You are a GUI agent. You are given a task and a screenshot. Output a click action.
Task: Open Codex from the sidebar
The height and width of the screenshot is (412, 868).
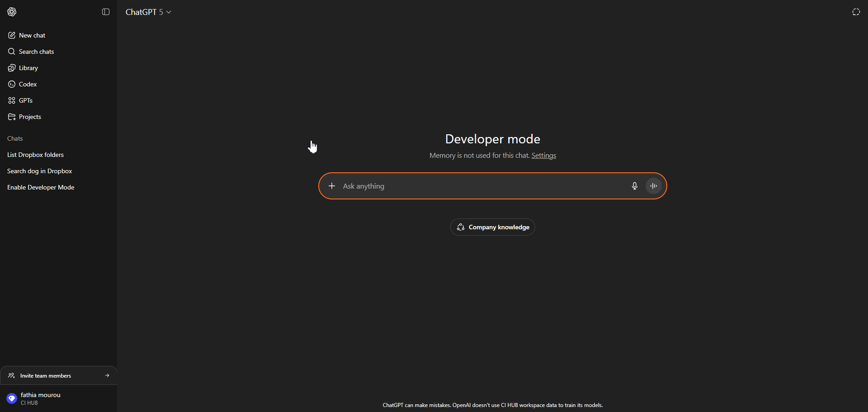[28, 84]
